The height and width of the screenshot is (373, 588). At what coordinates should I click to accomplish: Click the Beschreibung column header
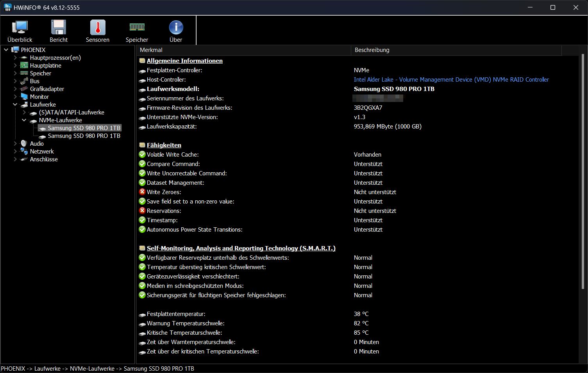[456, 50]
